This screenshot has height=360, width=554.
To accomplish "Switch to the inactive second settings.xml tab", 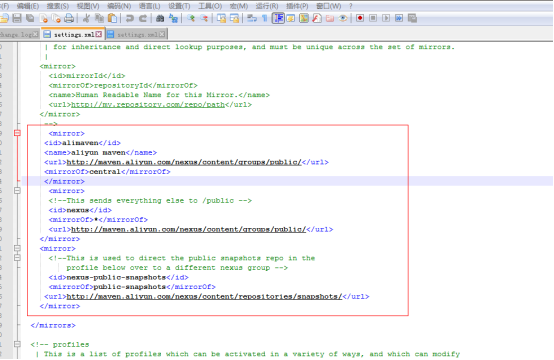I will [137, 34].
